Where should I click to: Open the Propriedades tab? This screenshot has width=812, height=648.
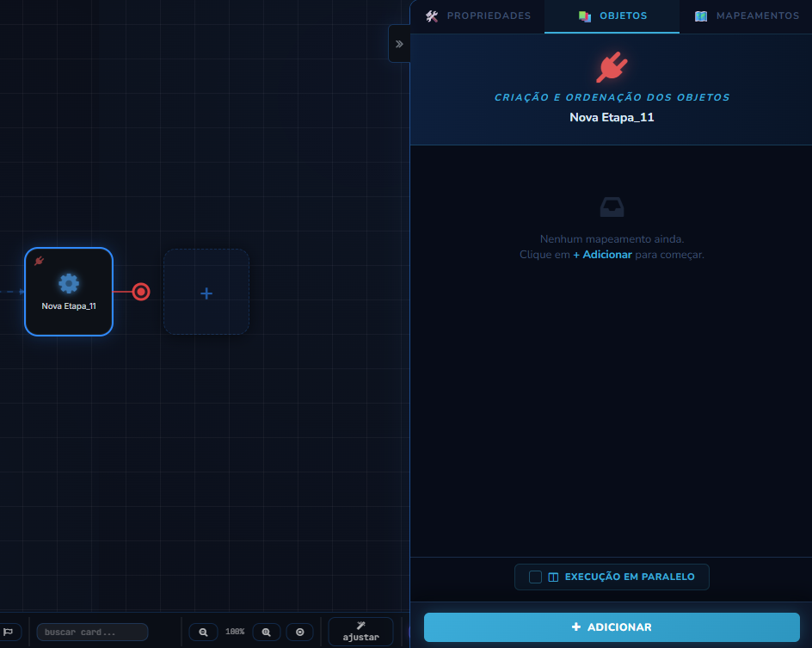click(478, 16)
